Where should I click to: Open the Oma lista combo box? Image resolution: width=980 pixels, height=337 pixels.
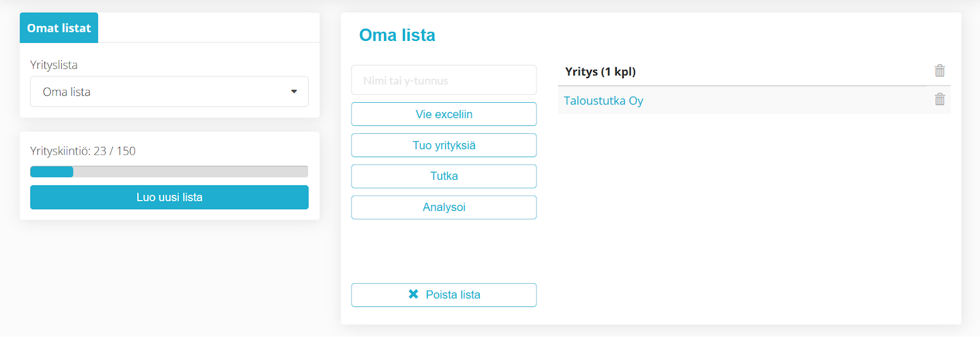click(169, 92)
